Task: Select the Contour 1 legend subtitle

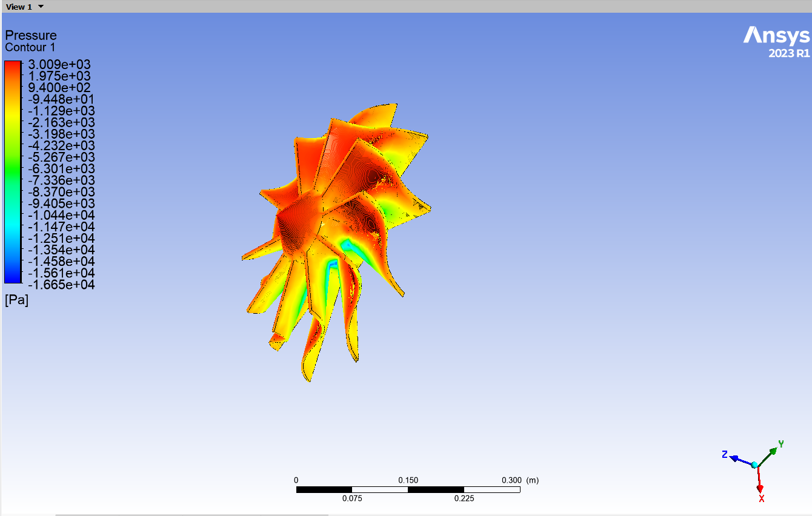Action: pos(30,47)
